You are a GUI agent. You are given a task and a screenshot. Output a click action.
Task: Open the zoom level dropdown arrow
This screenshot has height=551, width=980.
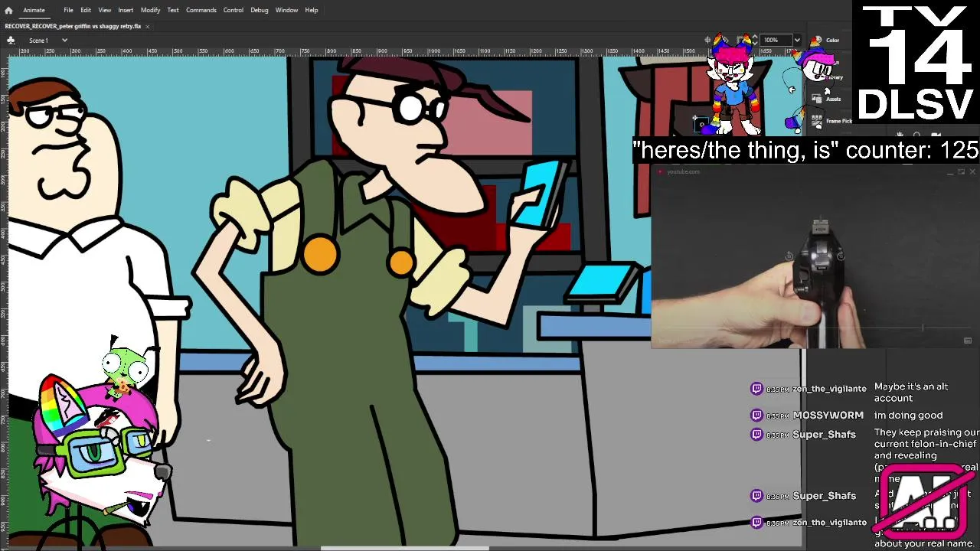pyautogui.click(x=797, y=40)
